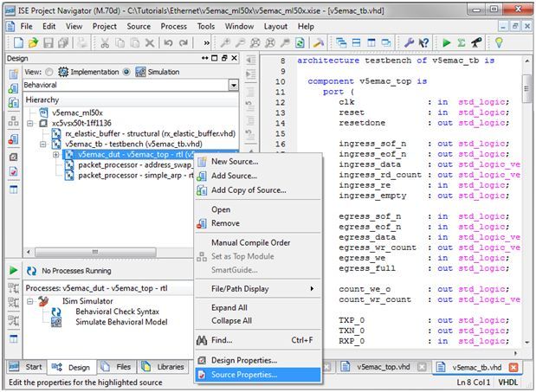
Task: Click the editor vertical scrollbar thumb
Action: pos(526,88)
